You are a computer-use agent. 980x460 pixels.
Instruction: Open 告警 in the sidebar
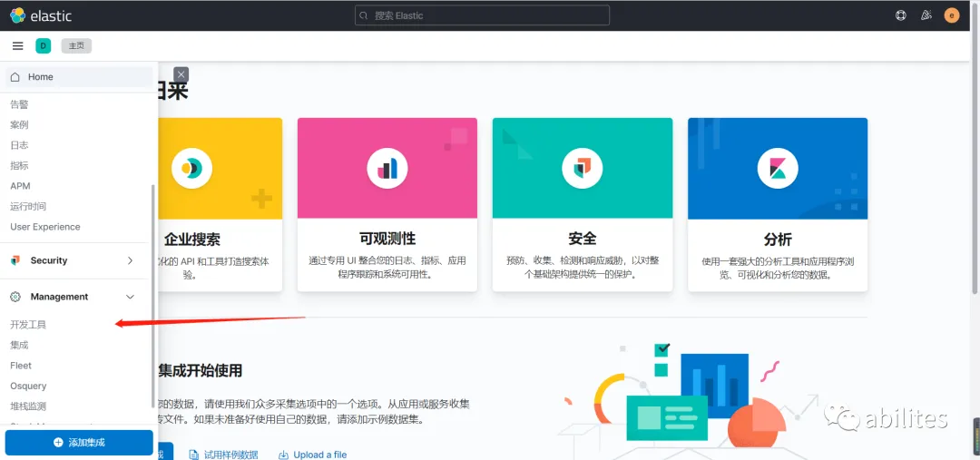[19, 104]
